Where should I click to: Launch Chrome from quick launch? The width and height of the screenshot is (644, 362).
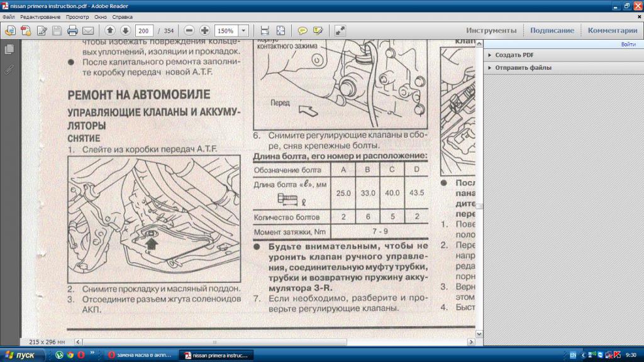[x=70, y=355]
